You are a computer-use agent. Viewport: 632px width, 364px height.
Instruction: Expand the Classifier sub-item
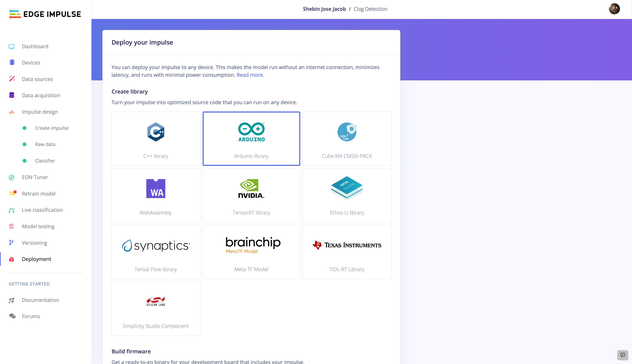click(45, 160)
